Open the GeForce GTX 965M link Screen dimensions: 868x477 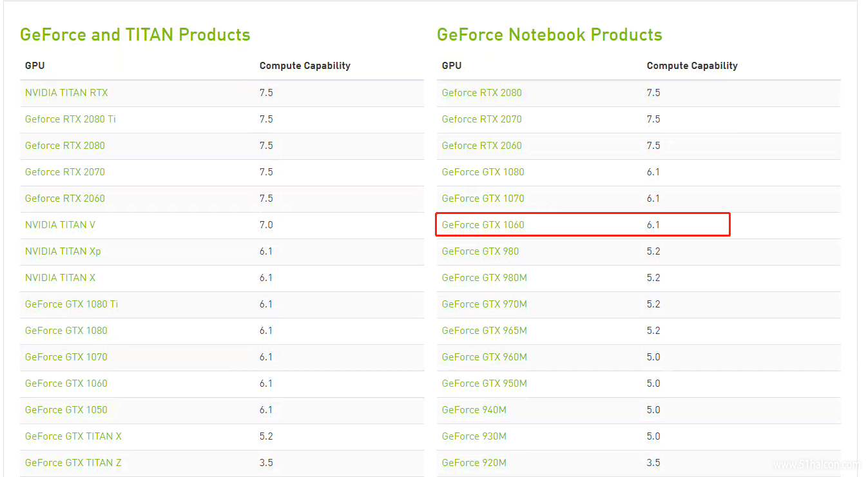pos(485,331)
